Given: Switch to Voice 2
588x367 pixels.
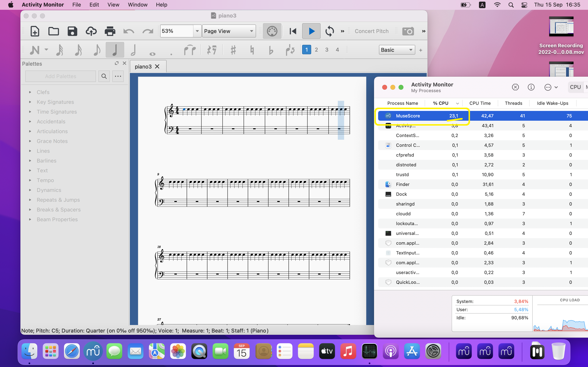Looking at the screenshot, I should point(317,50).
